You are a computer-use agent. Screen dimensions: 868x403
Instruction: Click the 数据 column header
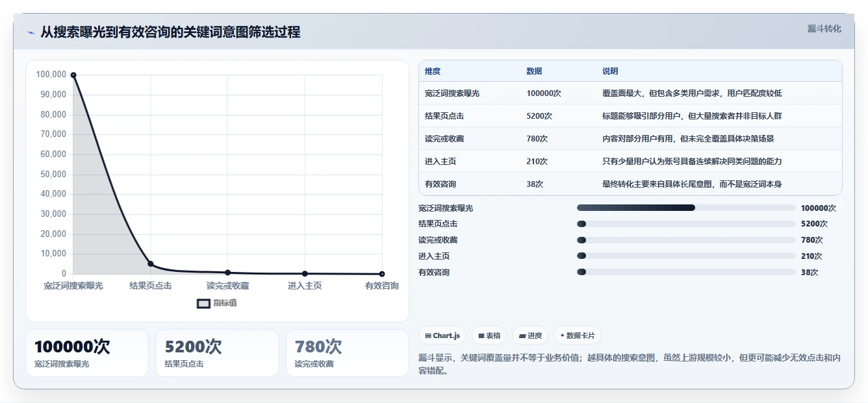coord(534,71)
